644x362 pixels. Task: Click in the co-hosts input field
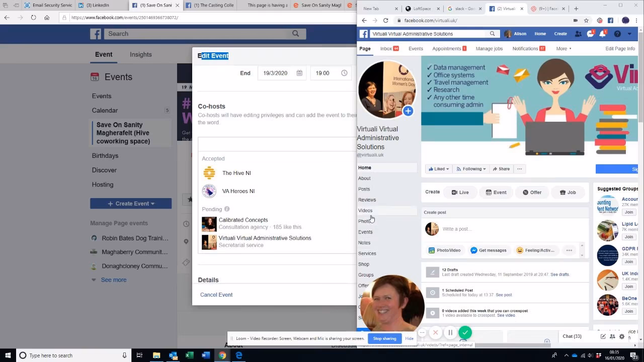(x=277, y=144)
